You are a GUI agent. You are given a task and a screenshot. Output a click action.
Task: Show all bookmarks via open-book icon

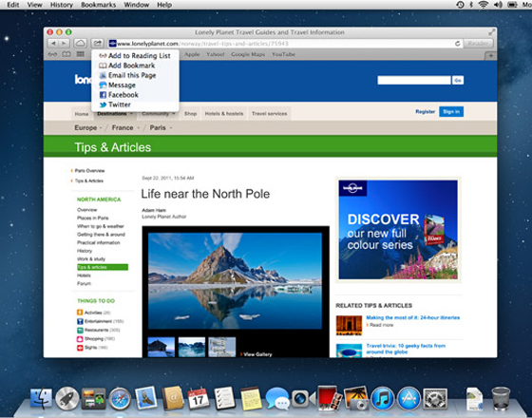click(x=66, y=54)
